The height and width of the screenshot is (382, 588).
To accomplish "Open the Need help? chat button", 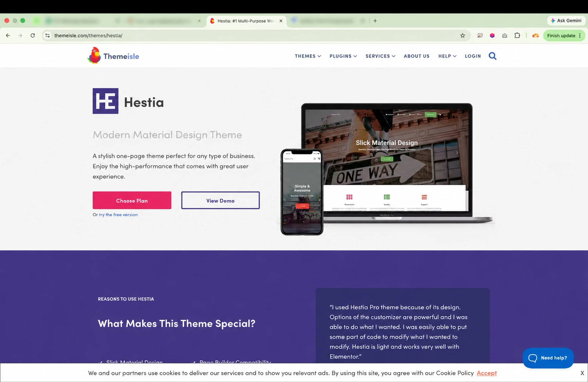I will pos(548,358).
